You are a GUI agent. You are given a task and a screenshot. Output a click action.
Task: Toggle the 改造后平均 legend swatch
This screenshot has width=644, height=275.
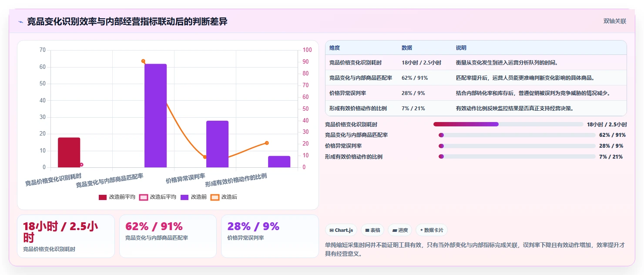tap(143, 197)
